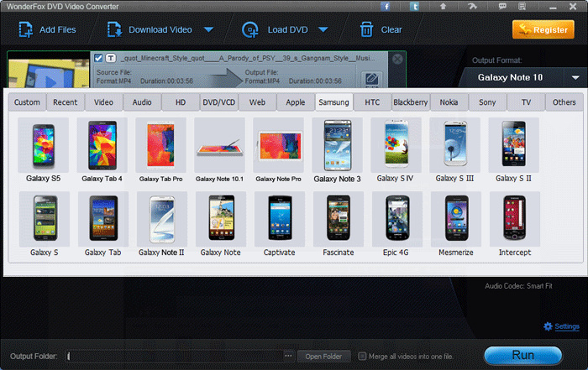The image size is (588, 370).
Task: Select the Galaxy Note 3 device icon
Action: [x=337, y=145]
